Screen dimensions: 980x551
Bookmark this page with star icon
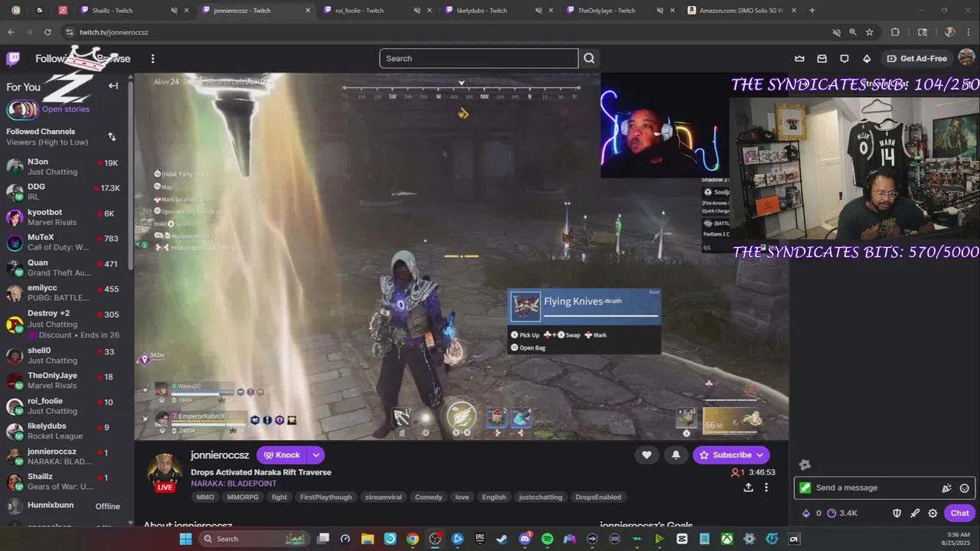(869, 32)
